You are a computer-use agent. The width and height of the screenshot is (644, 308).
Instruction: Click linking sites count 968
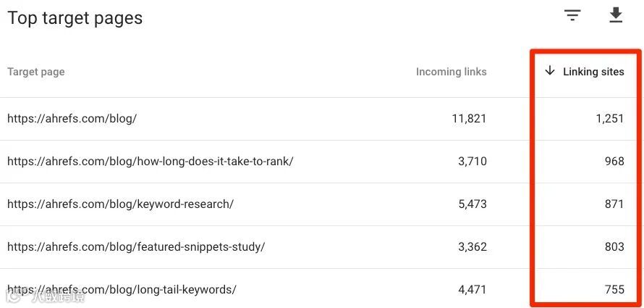coord(614,161)
